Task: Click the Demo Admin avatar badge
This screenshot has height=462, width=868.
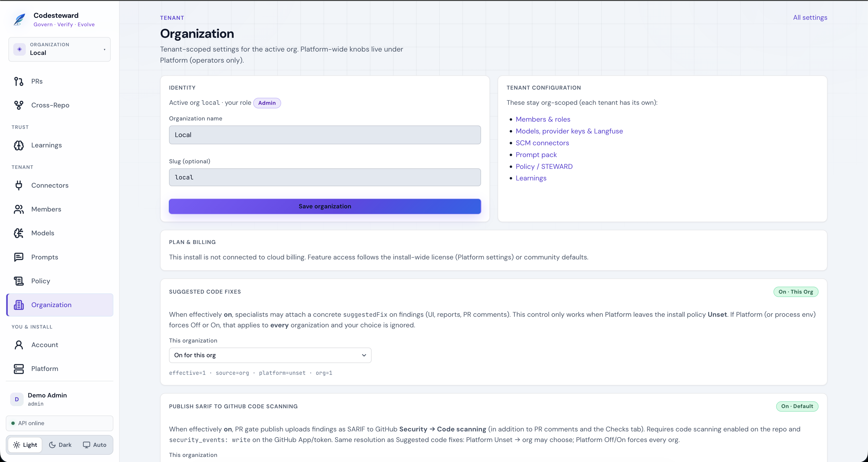Action: click(x=17, y=399)
